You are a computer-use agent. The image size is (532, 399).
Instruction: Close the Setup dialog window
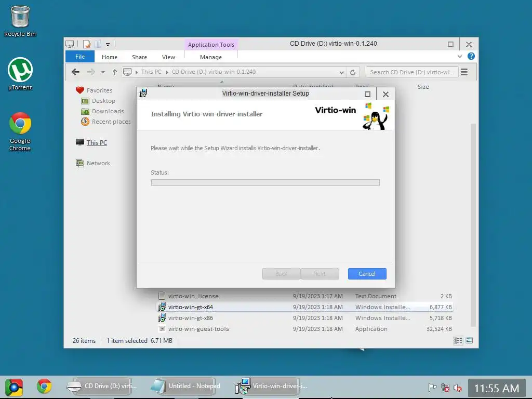[386, 95]
